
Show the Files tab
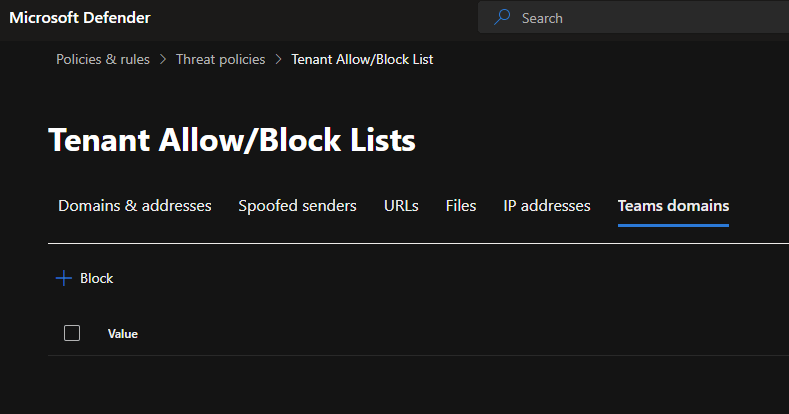(x=461, y=206)
